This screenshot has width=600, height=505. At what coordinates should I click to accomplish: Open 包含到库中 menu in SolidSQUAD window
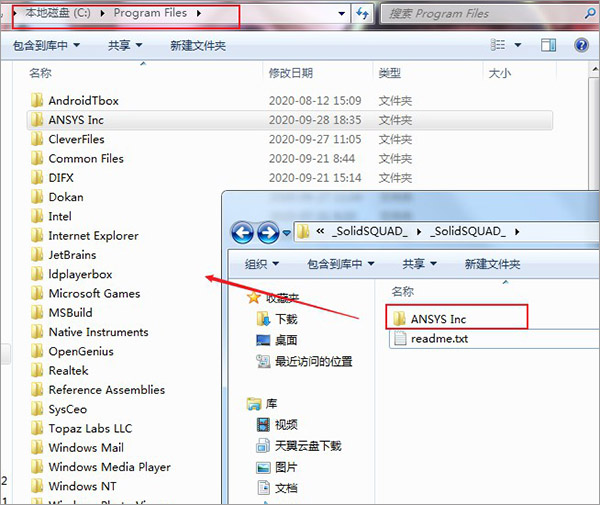pos(341,264)
